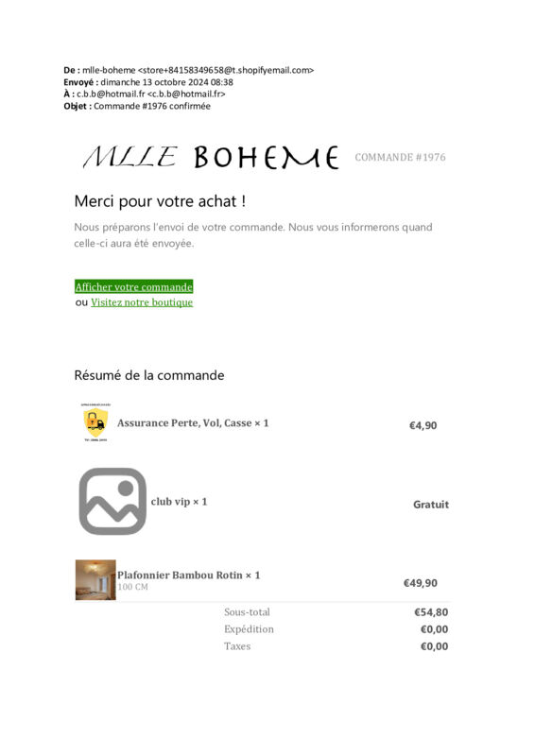Click the club vip placeholder image icon

click(112, 502)
